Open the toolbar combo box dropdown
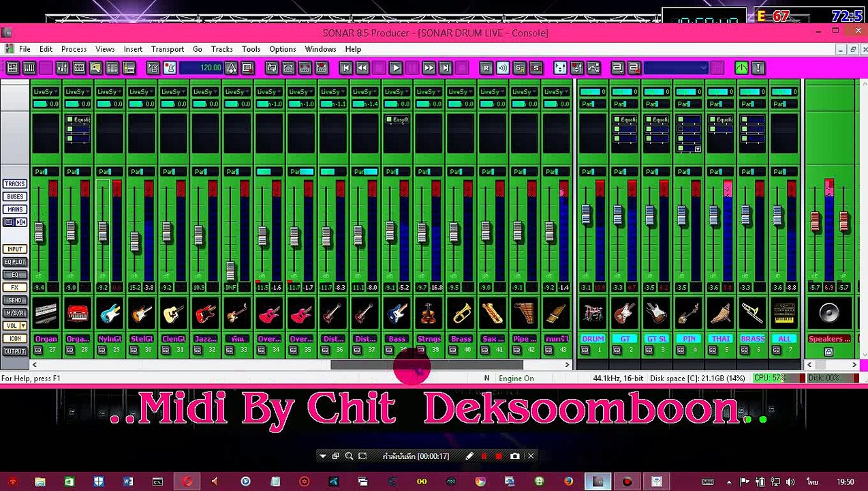This screenshot has width=868, height=491. tap(704, 68)
